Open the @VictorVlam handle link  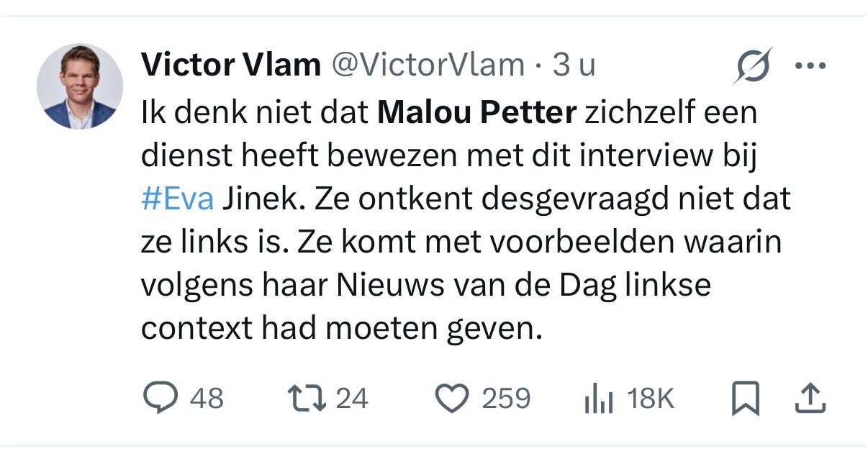(x=428, y=65)
